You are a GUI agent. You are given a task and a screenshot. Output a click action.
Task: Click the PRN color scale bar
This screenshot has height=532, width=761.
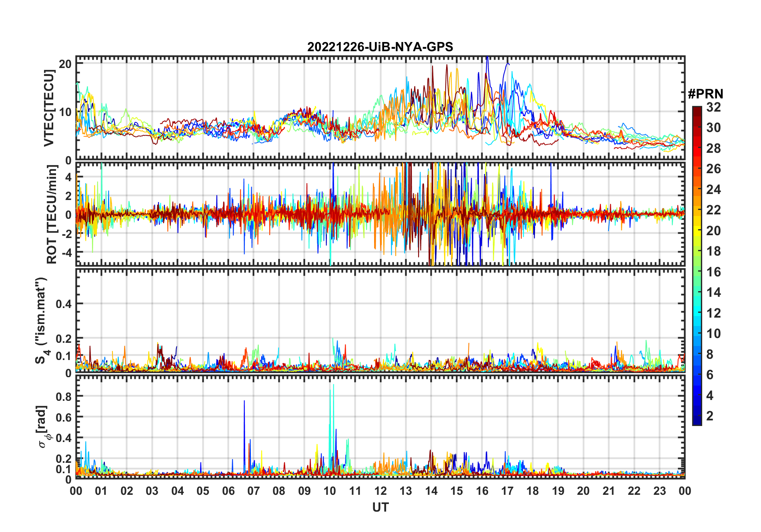[697, 266]
